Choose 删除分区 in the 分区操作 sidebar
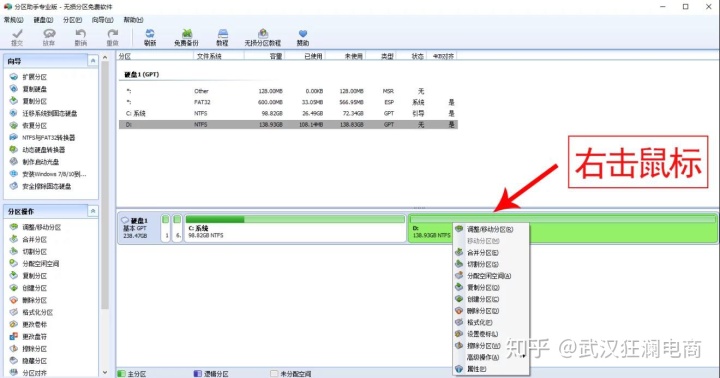 (28, 300)
